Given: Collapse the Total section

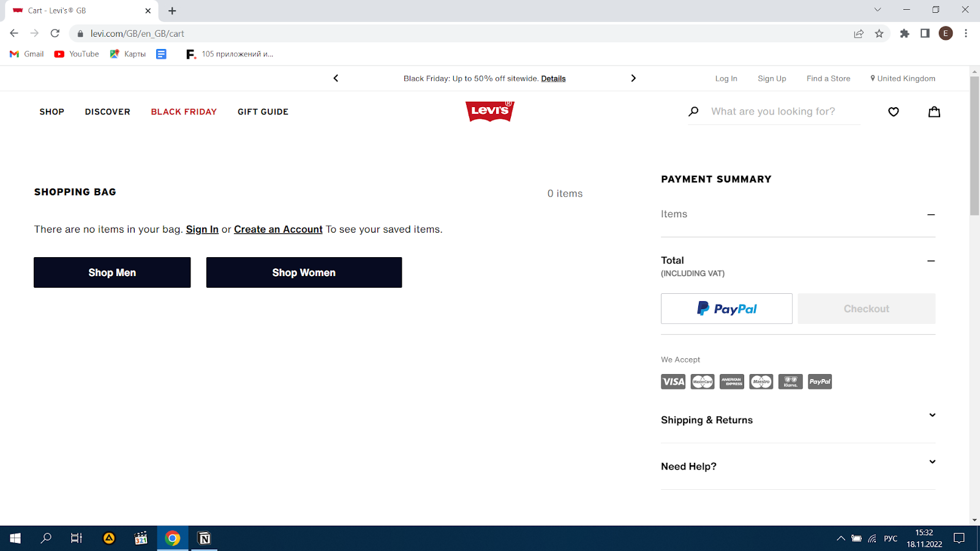Looking at the screenshot, I should tap(931, 261).
